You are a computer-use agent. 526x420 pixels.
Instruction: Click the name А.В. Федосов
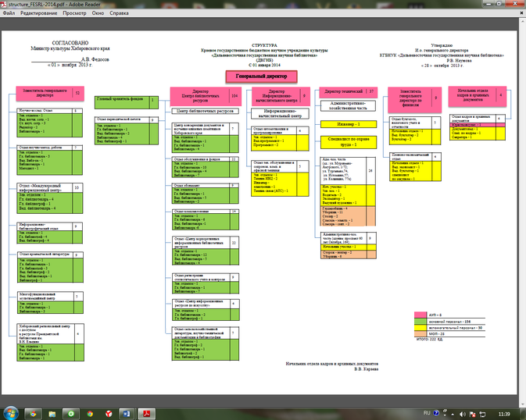pyautogui.click(x=95, y=59)
